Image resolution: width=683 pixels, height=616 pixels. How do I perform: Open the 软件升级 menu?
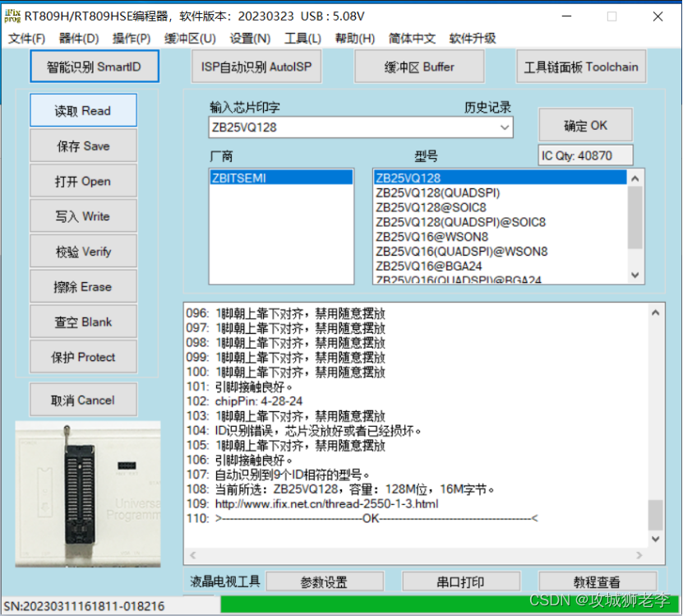coord(473,39)
